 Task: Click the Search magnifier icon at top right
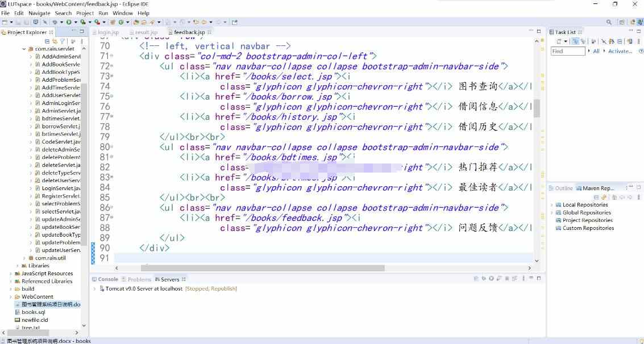pyautogui.click(x=609, y=22)
